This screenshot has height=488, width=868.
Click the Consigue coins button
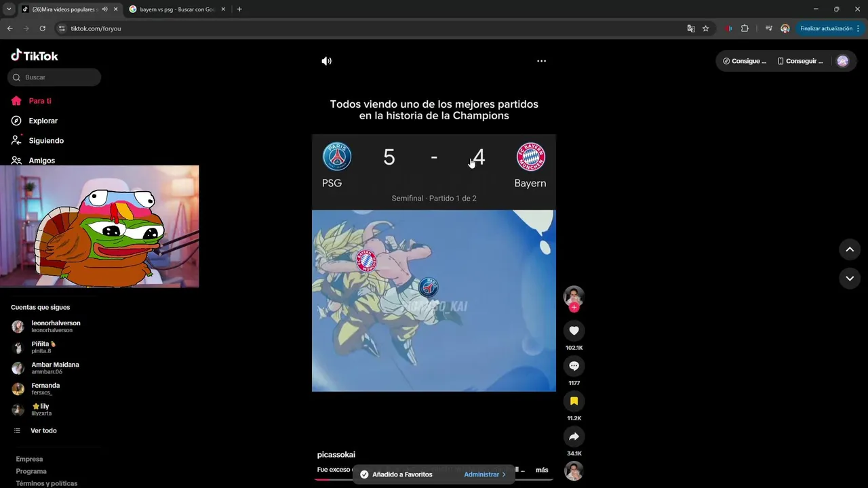[x=745, y=61]
